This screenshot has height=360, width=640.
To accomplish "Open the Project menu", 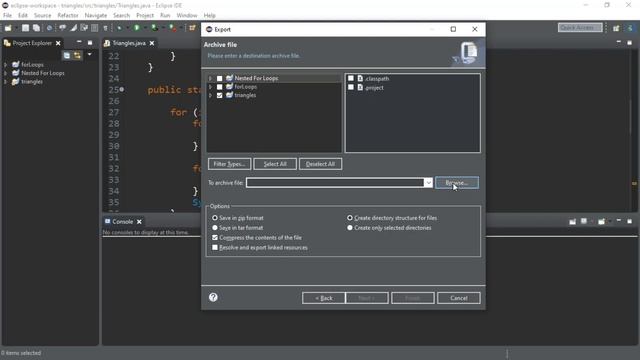I will click(x=145, y=15).
